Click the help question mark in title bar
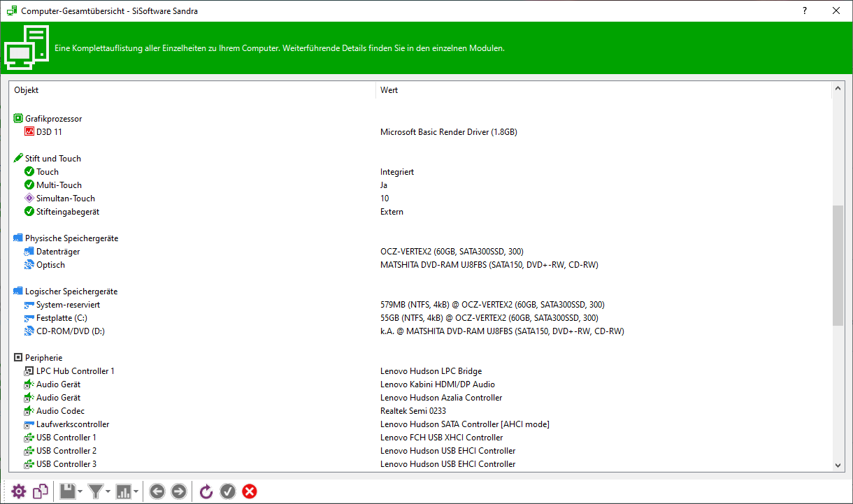The image size is (853, 504). point(805,10)
